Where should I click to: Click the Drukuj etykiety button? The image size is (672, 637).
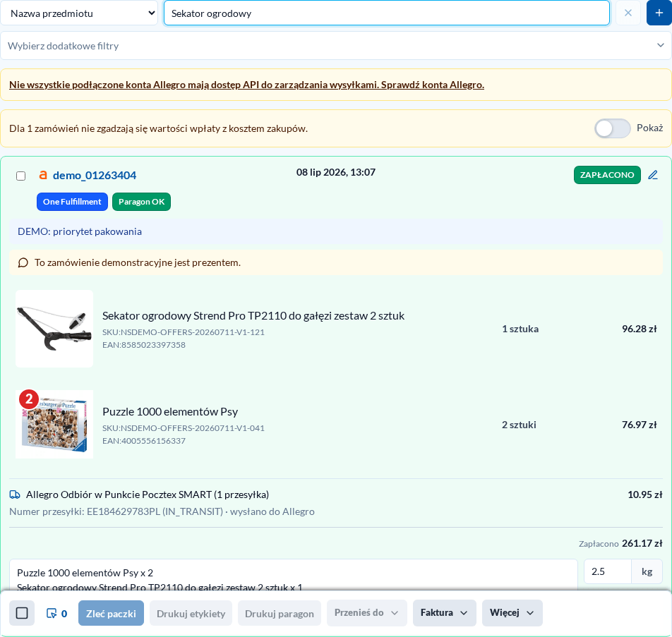pyautogui.click(x=191, y=614)
